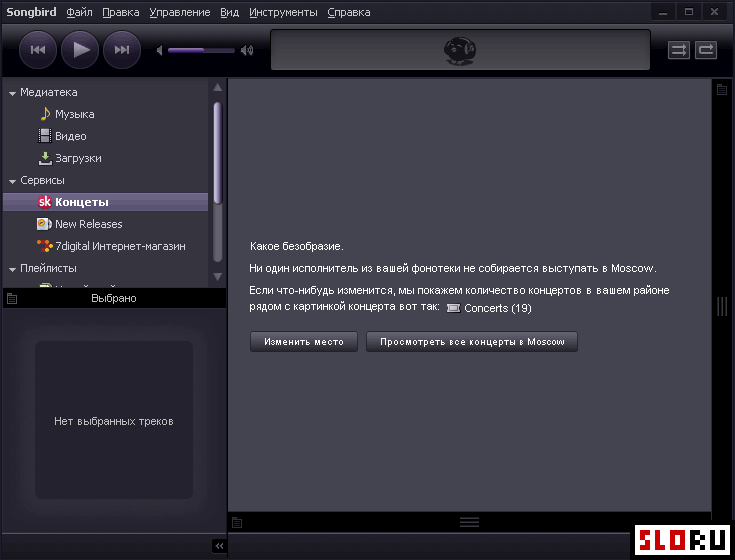This screenshot has width=735, height=560.
Task: Open the right pane menu icon
Action: 722,89
